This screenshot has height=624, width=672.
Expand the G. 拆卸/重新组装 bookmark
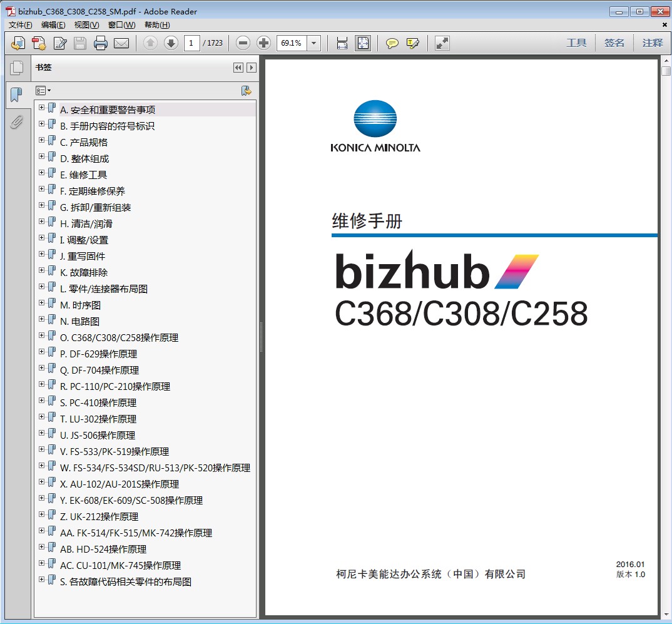coord(41,205)
